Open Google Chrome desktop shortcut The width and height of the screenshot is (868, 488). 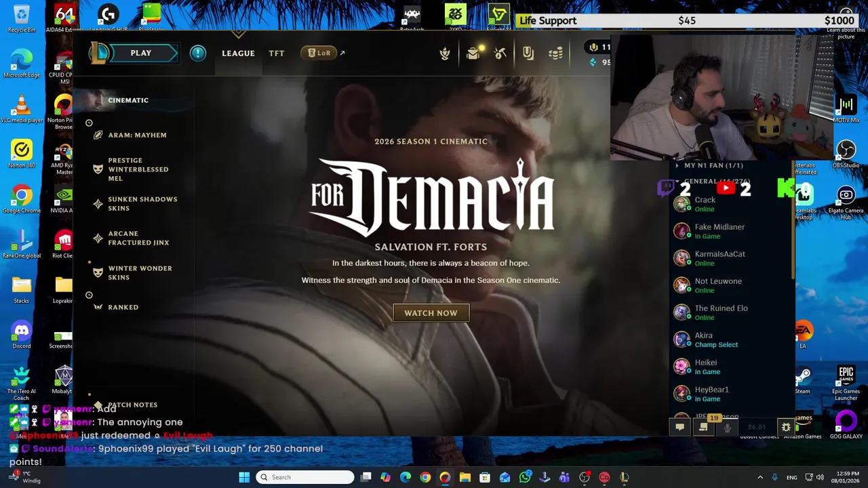coord(22,199)
